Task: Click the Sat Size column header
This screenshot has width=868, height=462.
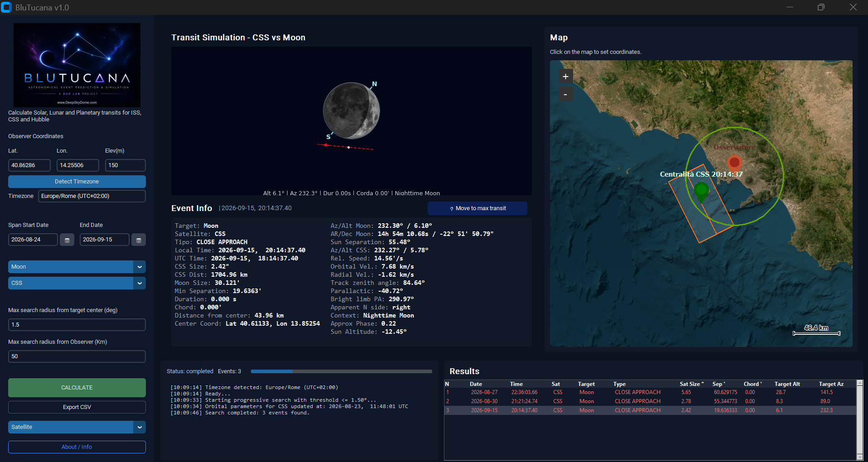Action: click(x=692, y=384)
